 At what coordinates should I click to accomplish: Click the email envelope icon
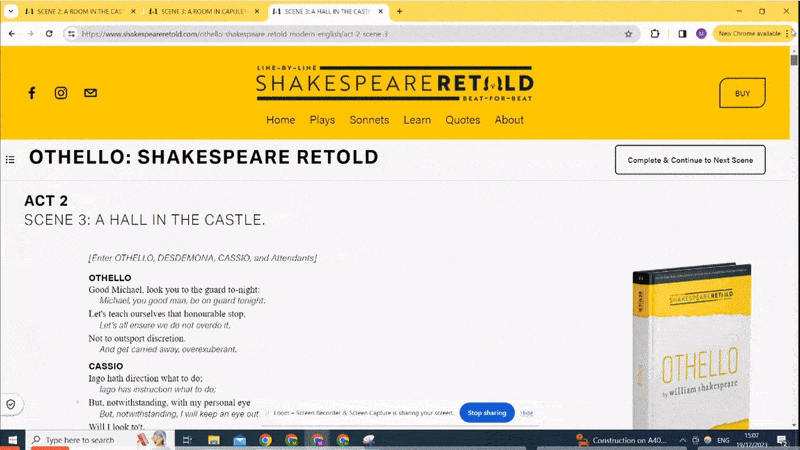click(90, 93)
